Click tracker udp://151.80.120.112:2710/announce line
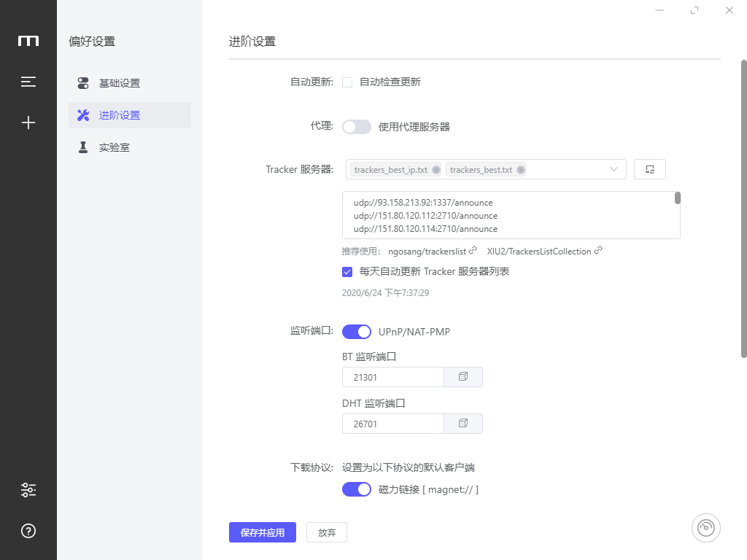The height and width of the screenshot is (560, 747). [x=425, y=216]
